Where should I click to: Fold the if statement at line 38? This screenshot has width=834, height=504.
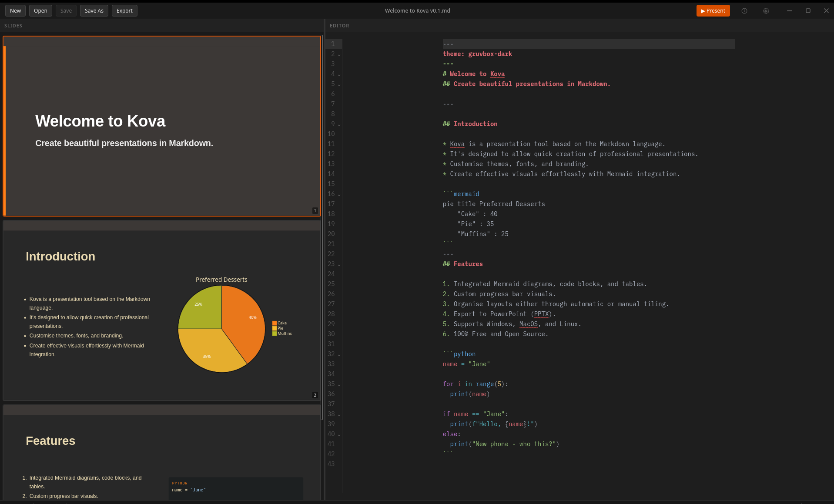(x=339, y=415)
